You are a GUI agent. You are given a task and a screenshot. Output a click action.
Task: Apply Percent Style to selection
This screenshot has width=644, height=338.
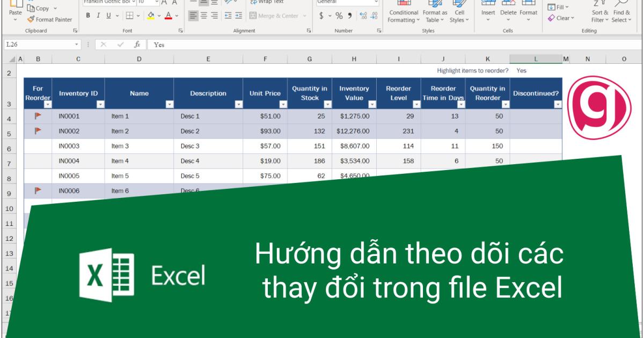pos(340,15)
